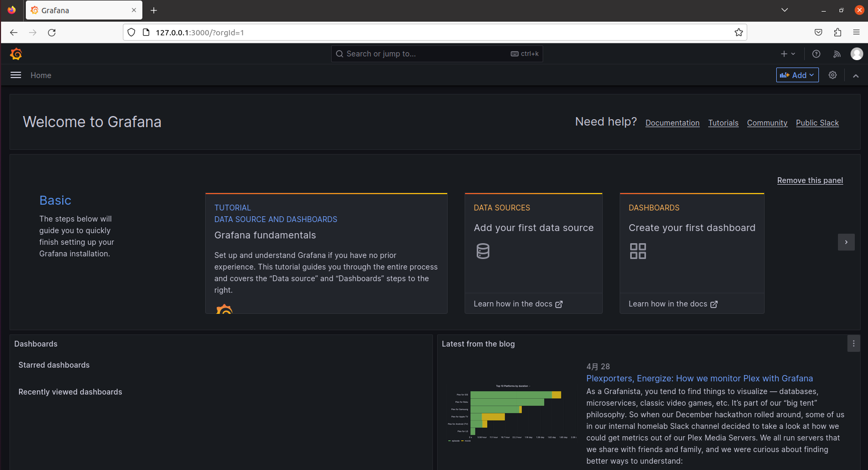
Task: Click the Basic setup heading
Action: point(55,200)
